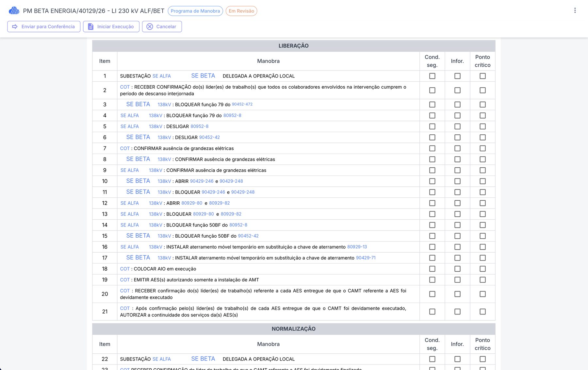The image size is (588, 370).
Task: Click link 80929-80 in item 12
Action: 192,203
